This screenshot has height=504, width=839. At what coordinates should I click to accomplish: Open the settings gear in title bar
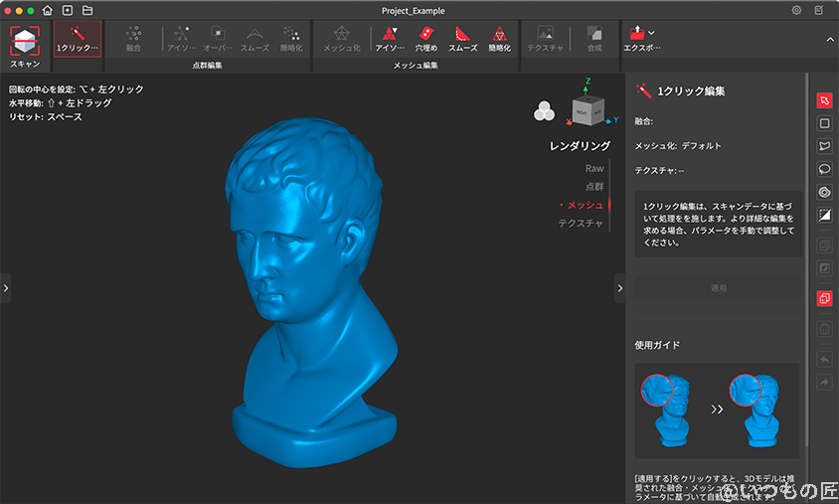point(796,10)
